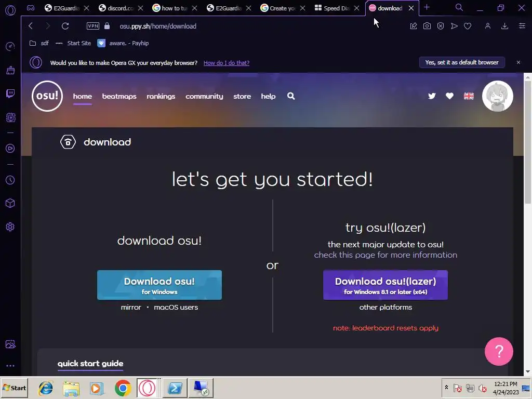Open the browser downloads icon

(x=504, y=26)
